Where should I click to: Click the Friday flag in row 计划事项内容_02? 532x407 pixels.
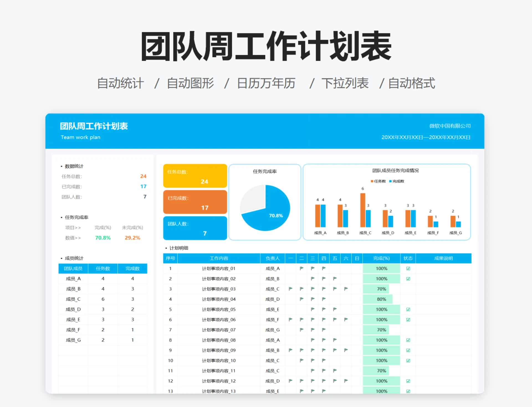click(335, 279)
